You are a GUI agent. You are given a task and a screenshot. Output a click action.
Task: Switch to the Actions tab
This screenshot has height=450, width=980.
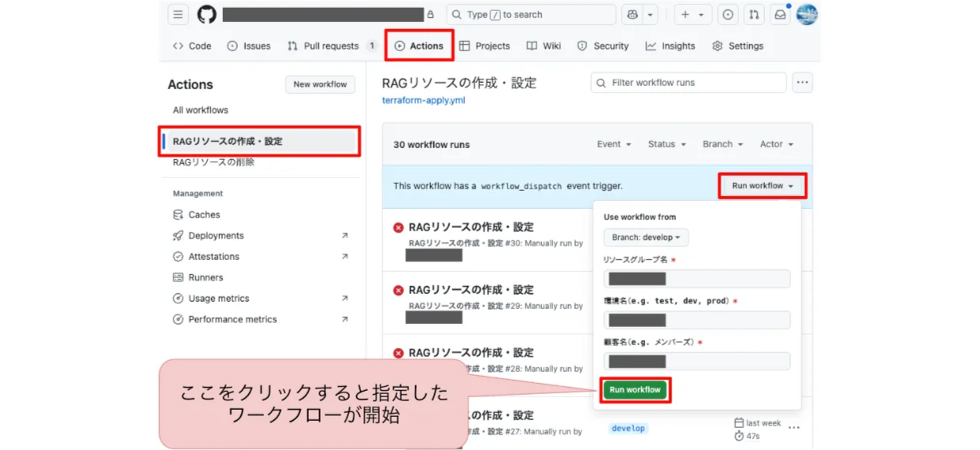coord(419,46)
